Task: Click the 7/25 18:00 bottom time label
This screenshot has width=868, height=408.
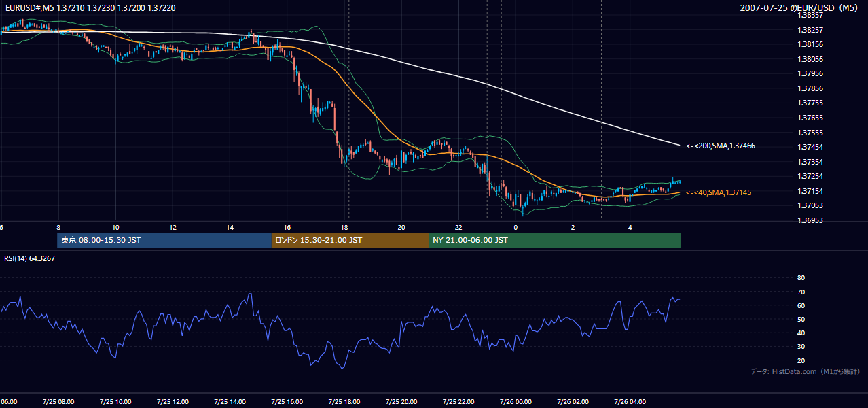Action: pyautogui.click(x=344, y=401)
